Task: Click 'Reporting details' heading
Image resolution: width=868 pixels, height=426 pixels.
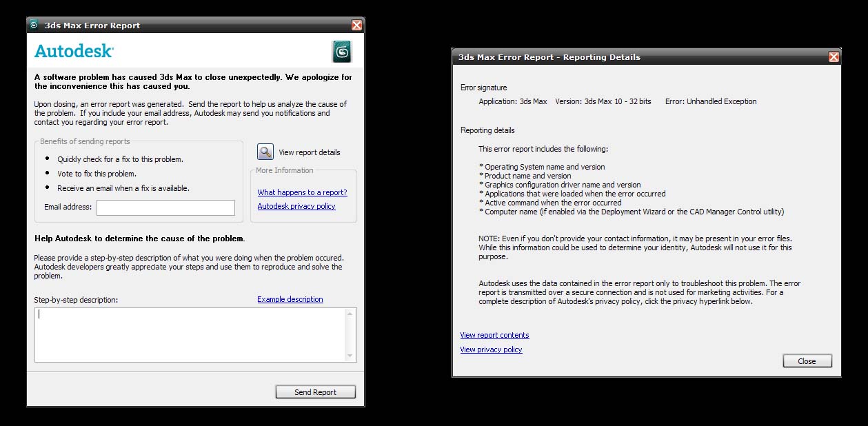Action: 487,130
